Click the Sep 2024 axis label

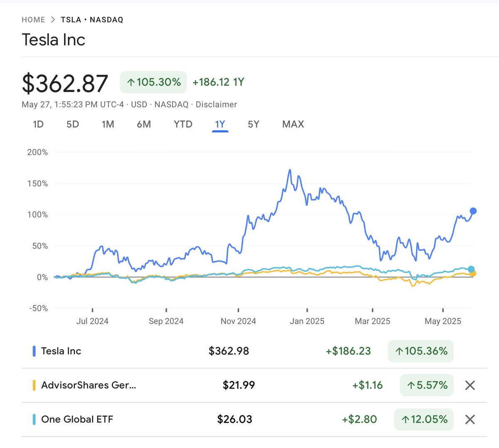tap(166, 321)
